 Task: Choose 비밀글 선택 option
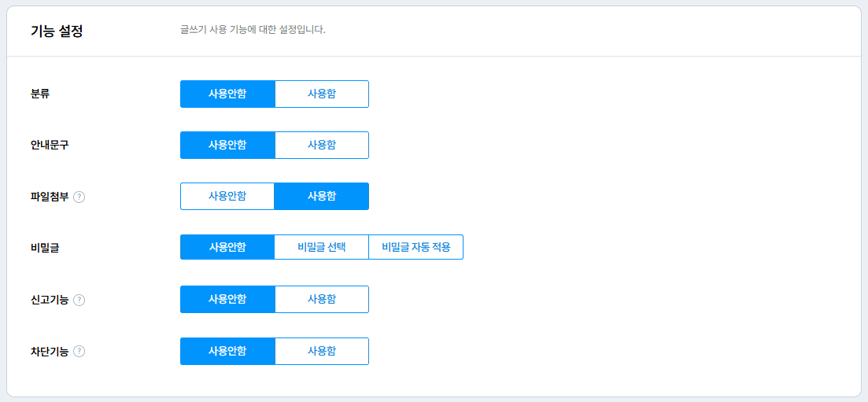point(322,247)
